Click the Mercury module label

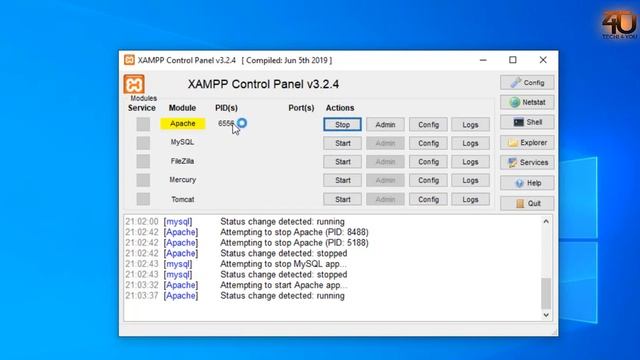(x=182, y=180)
